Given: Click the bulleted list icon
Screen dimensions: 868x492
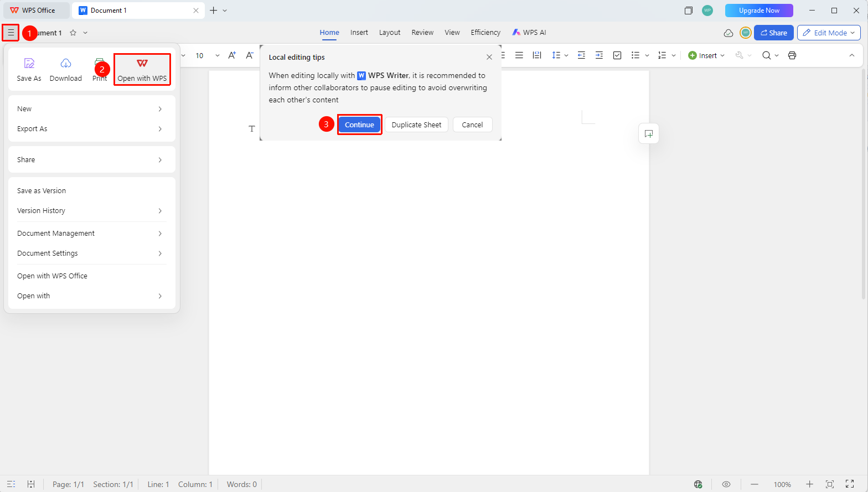Looking at the screenshot, I should (x=635, y=55).
